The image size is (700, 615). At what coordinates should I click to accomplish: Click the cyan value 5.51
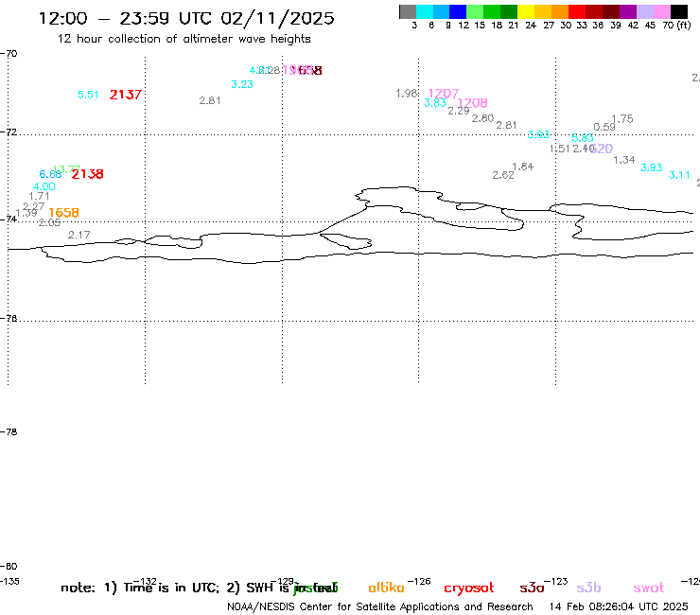coord(88,95)
